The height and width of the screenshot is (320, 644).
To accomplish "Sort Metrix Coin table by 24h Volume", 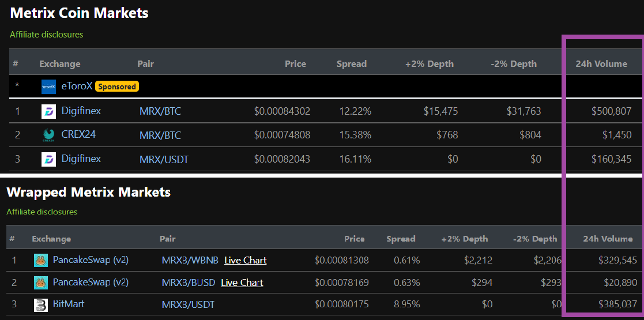I will 601,63.
